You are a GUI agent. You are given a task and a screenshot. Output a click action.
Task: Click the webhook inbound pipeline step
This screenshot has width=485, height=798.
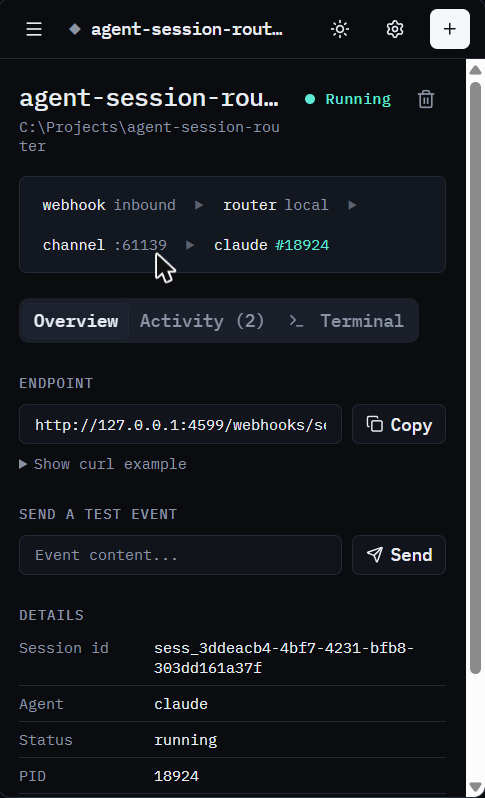coord(109,205)
